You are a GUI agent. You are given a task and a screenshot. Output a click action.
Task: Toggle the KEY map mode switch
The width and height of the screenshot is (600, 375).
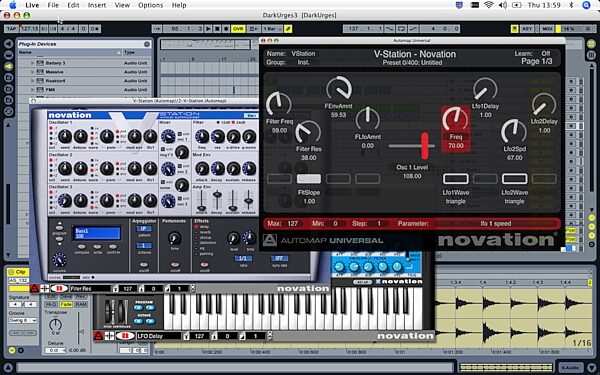527,29
